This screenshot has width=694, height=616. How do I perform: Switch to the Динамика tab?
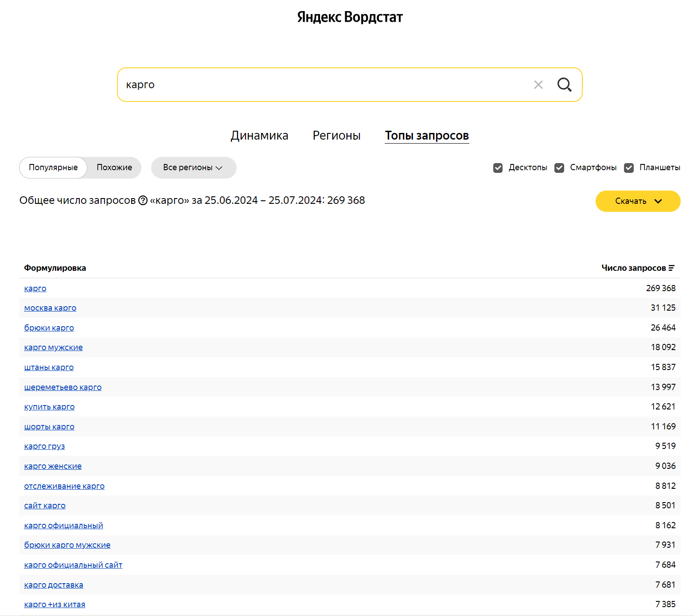click(x=259, y=136)
